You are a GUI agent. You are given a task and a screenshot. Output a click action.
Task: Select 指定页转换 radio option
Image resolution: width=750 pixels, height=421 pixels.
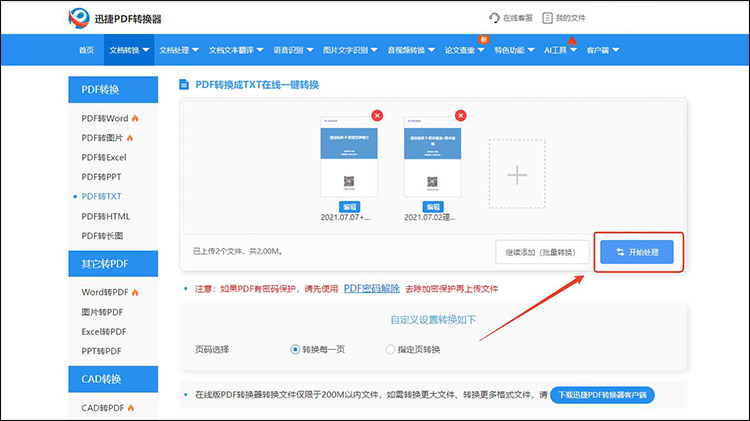click(x=390, y=349)
